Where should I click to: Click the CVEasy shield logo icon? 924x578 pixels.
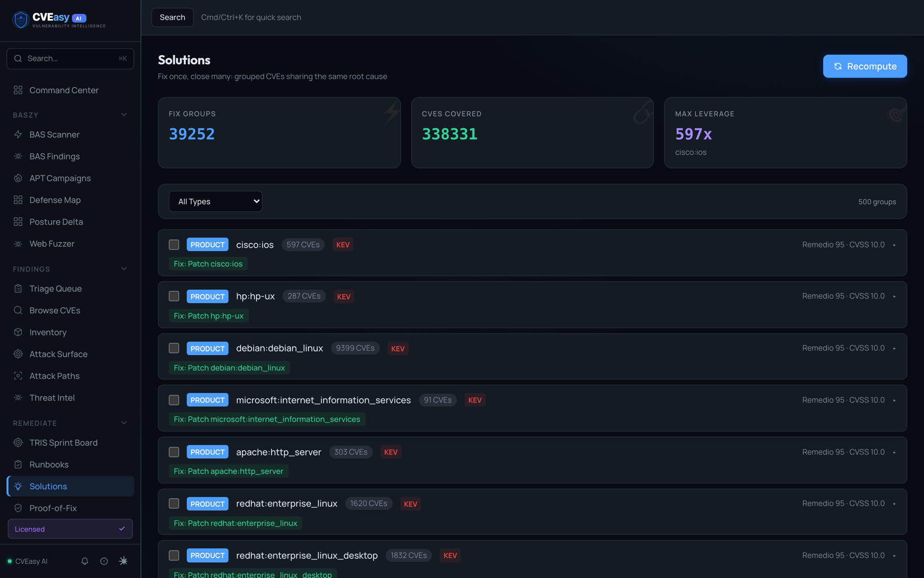tap(20, 20)
